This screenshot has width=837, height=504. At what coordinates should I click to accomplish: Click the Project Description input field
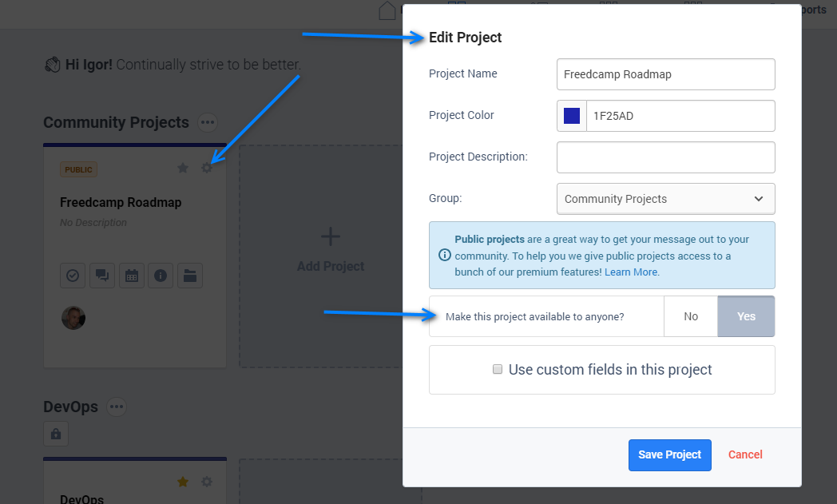[x=665, y=157]
